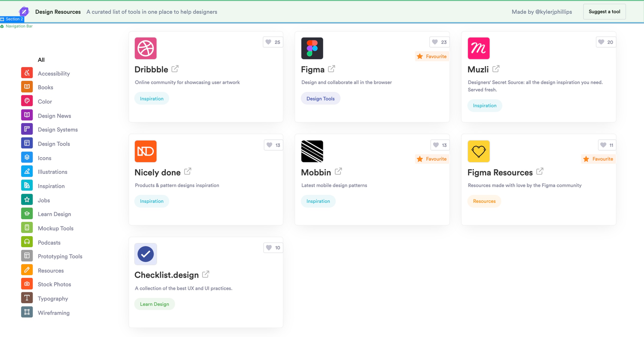Viewport: 644px width, 337px height.
Task: Click the Learn Design graduation cap icon
Action: (27, 213)
